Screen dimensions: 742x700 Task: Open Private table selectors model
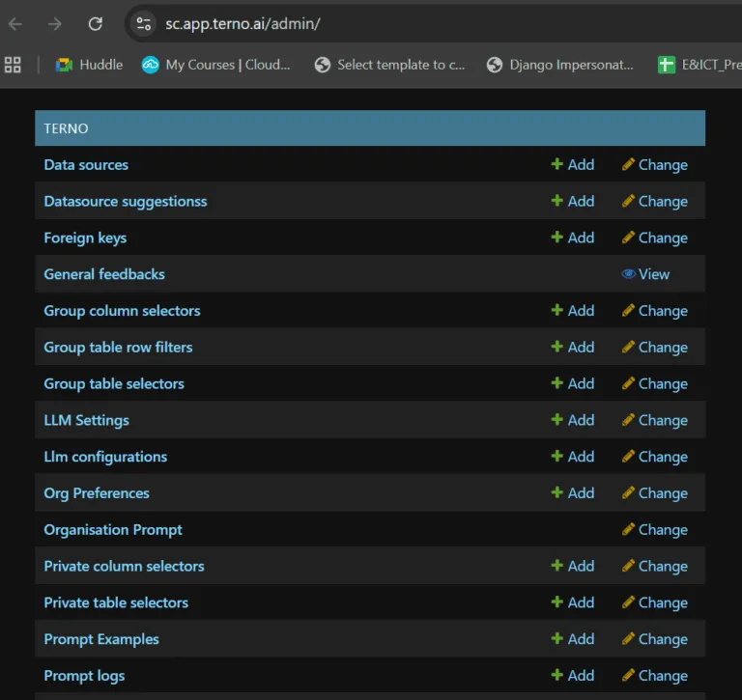[x=116, y=602]
